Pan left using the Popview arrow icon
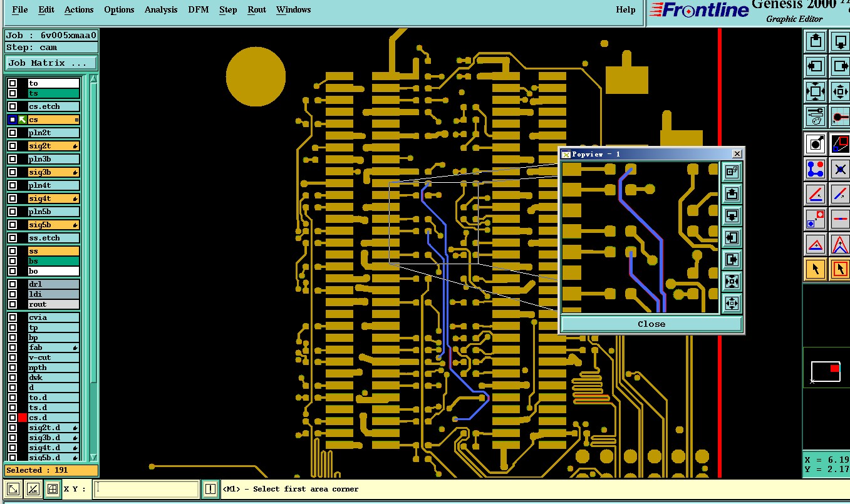The image size is (850, 504). (x=732, y=238)
